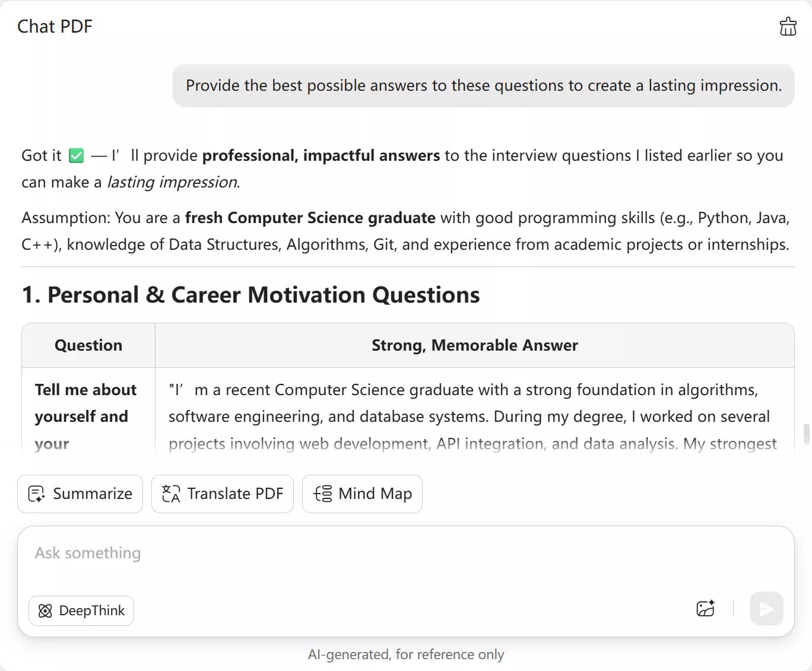812x671 pixels.
Task: Click the chat scrollbar thumb
Action: pos(806,434)
